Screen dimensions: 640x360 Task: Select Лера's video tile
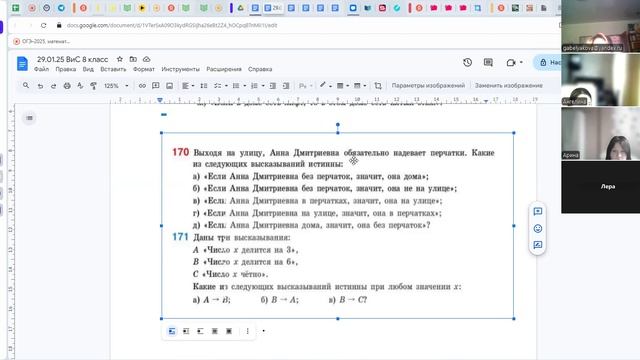click(600, 187)
